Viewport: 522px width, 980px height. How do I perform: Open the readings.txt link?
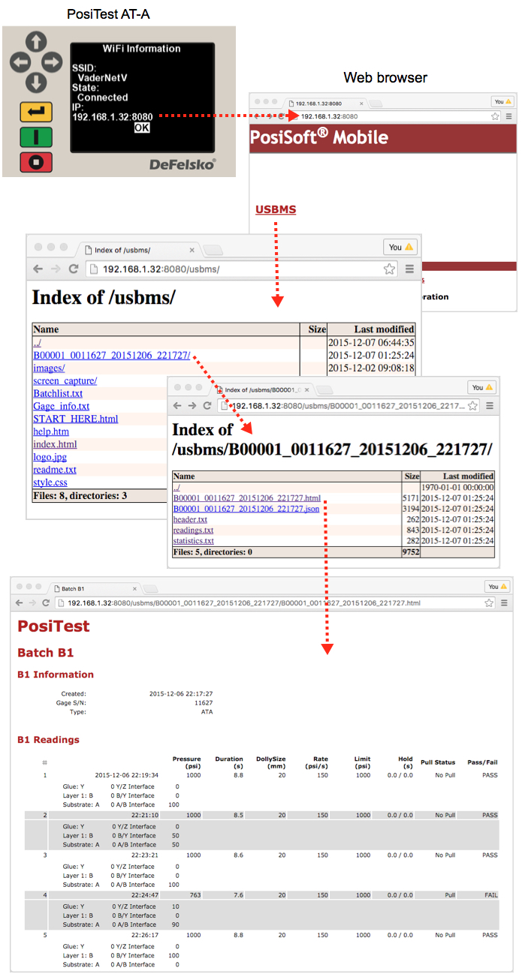tap(193, 530)
